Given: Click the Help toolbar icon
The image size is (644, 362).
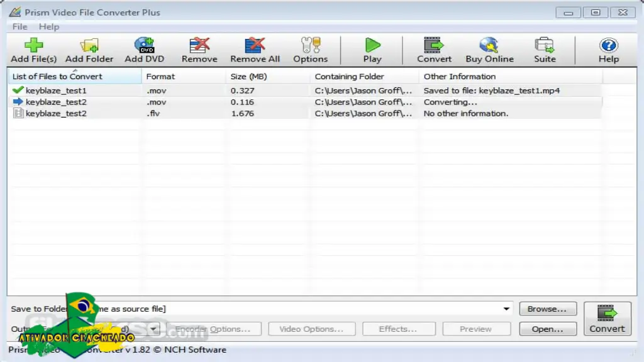Looking at the screenshot, I should pyautogui.click(x=608, y=50).
